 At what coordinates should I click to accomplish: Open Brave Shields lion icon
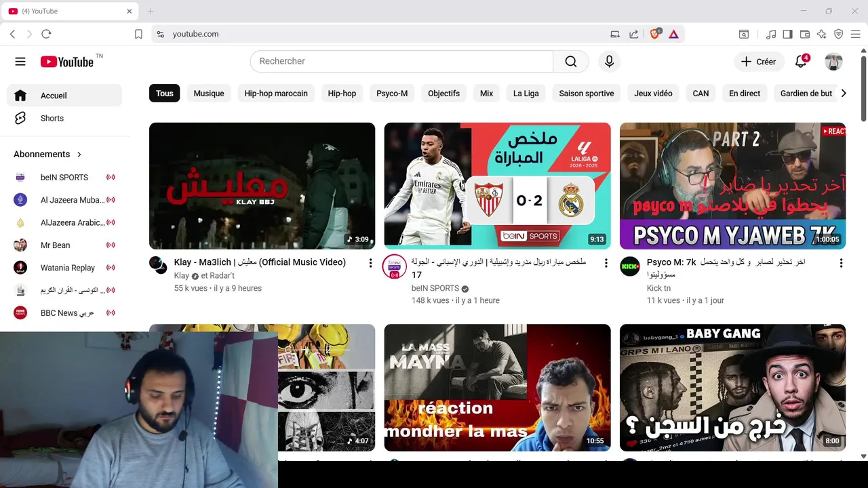(x=655, y=34)
